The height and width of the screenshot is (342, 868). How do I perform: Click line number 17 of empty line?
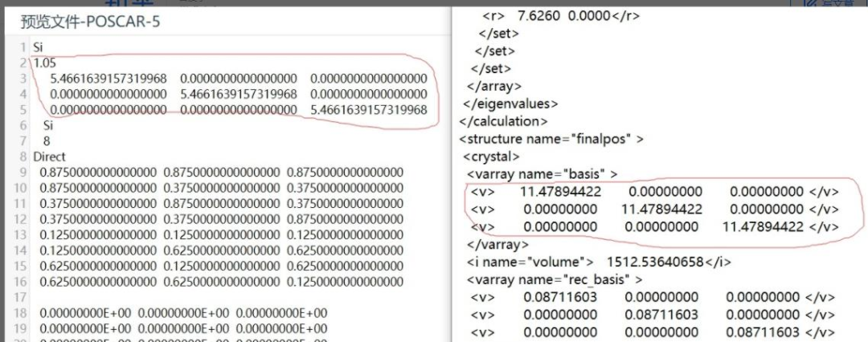point(21,297)
